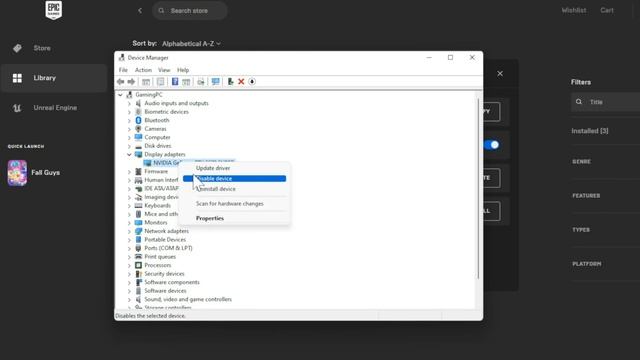
Task: Click the Back arrow in Device Manager toolbar
Action: click(120, 82)
